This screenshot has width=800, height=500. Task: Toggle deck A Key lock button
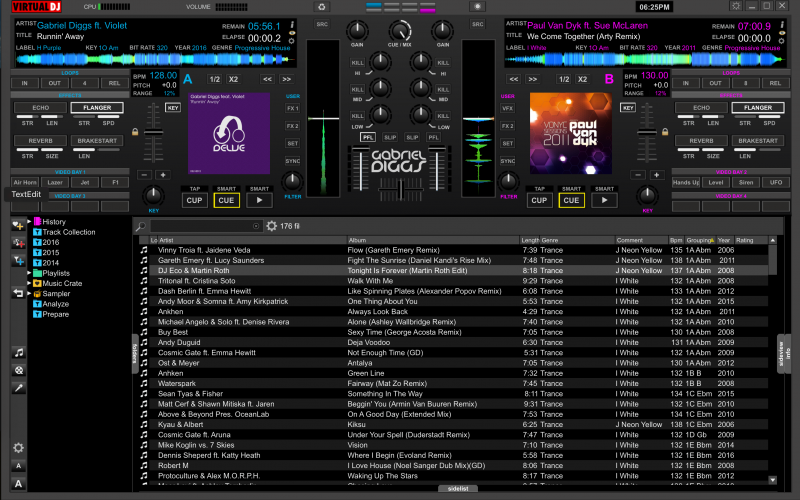173,108
